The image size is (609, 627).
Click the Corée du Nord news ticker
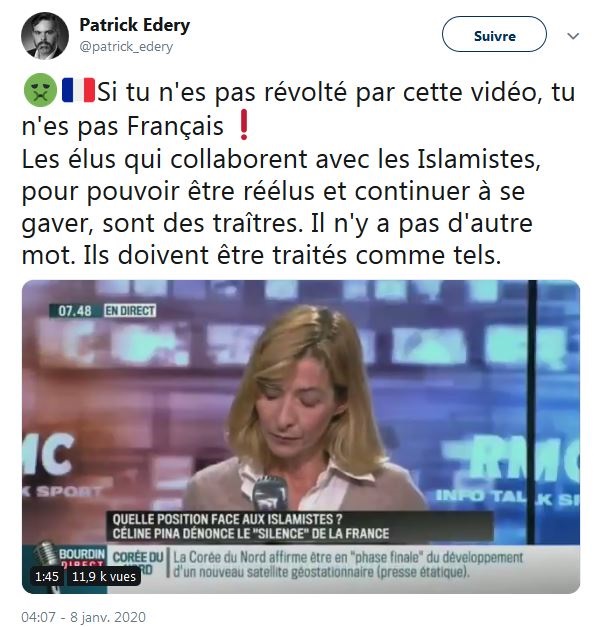pyautogui.click(x=347, y=565)
